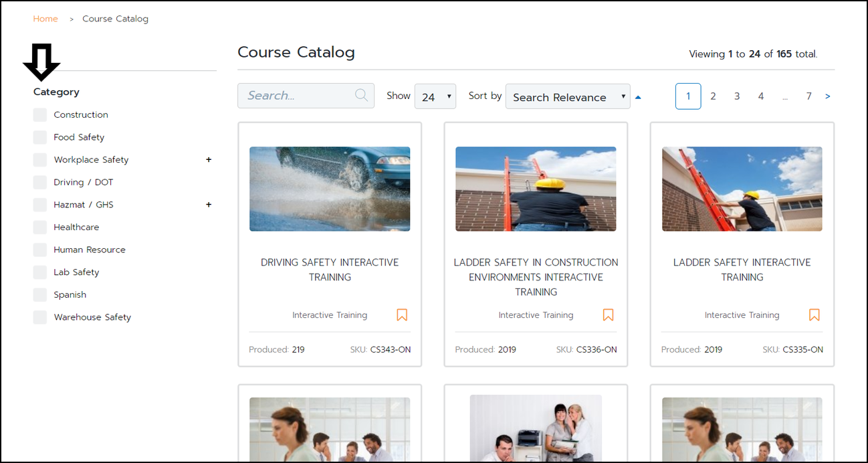The image size is (868, 463).
Task: Check the Healthcare category box
Action: (40, 227)
